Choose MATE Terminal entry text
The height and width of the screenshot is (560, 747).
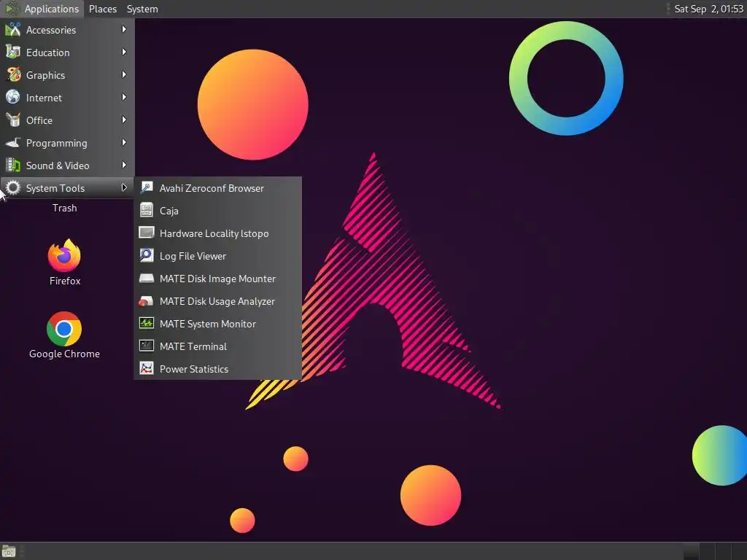193,346
